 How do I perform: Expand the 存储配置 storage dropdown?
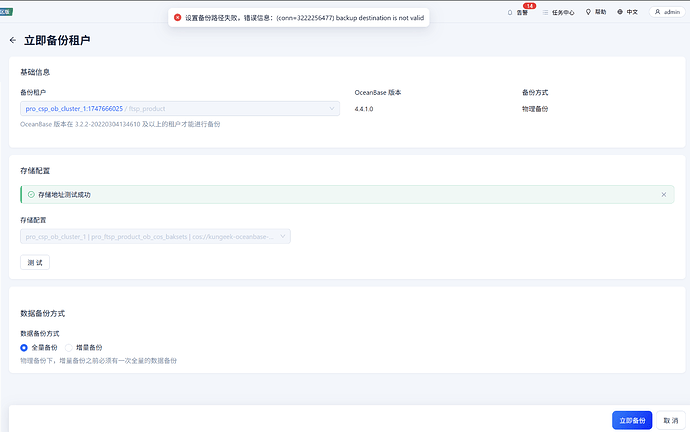click(x=284, y=236)
